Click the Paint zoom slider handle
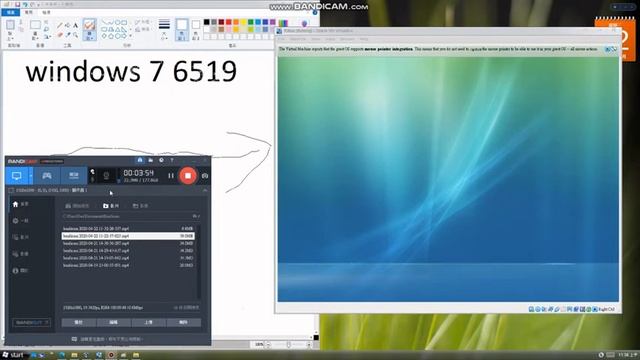The height and width of the screenshot is (360, 640). click(x=289, y=345)
